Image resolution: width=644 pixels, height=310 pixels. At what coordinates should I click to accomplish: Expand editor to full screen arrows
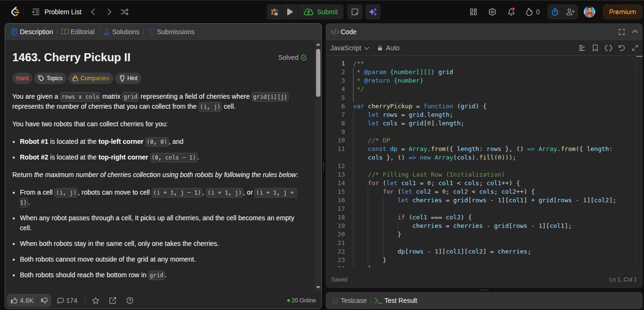tap(635, 48)
